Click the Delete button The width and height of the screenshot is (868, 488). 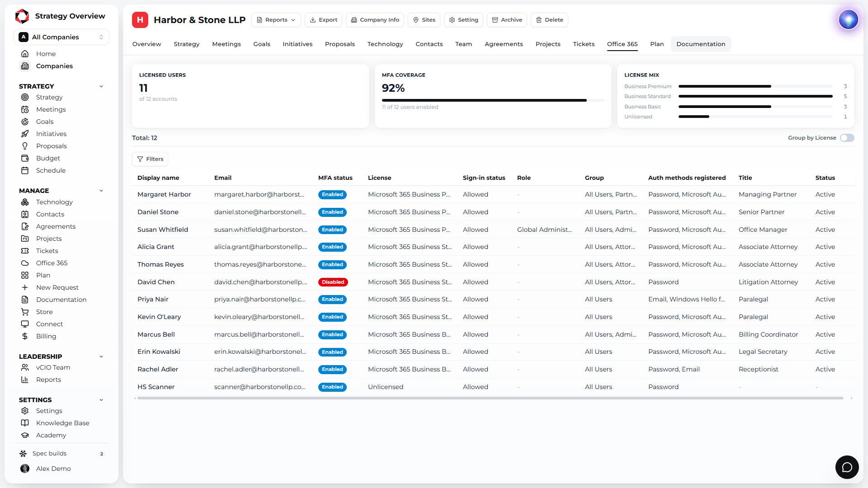(x=549, y=20)
